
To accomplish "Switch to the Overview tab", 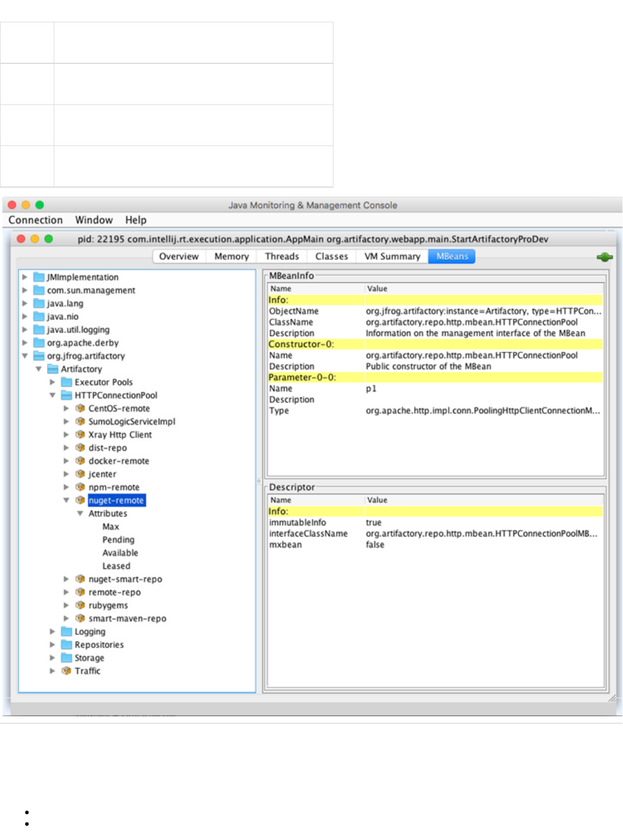I will [x=179, y=256].
